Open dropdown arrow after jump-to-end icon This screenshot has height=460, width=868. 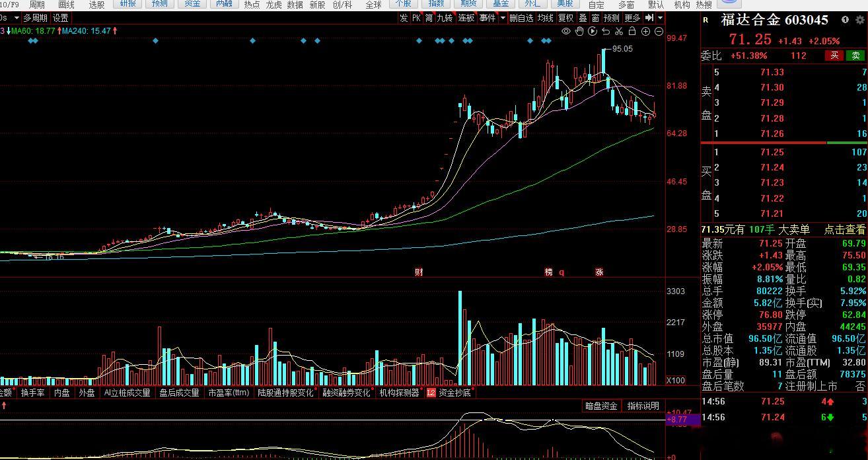pyautogui.click(x=659, y=18)
